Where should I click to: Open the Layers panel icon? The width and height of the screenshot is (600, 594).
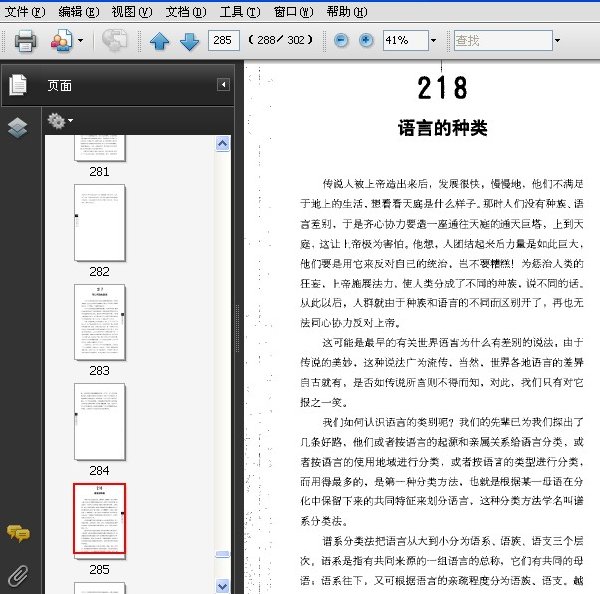[x=18, y=128]
